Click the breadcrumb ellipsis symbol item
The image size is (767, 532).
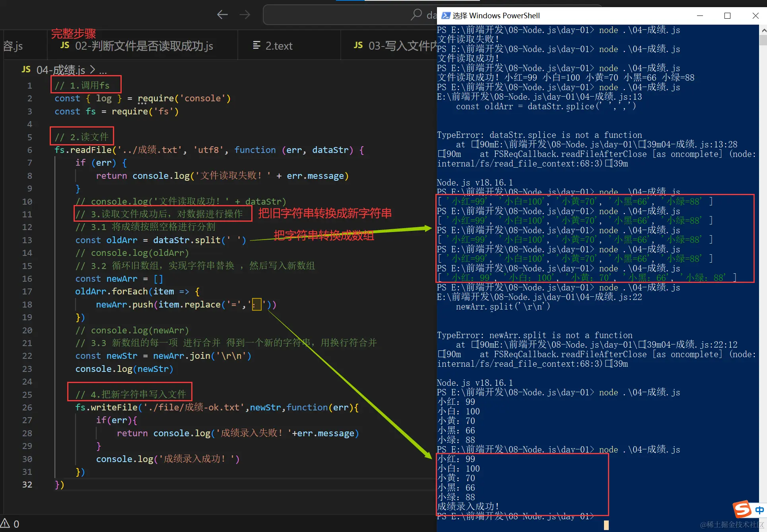click(103, 71)
